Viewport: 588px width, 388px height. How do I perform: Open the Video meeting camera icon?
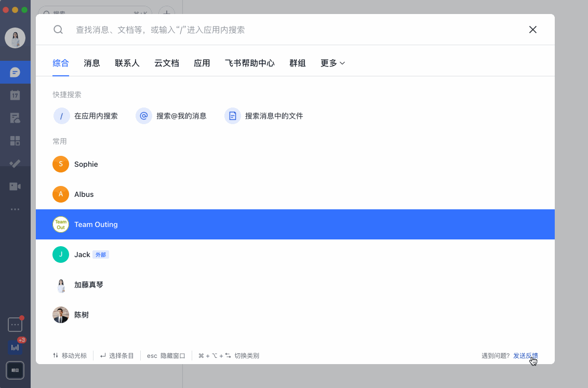tap(15, 186)
